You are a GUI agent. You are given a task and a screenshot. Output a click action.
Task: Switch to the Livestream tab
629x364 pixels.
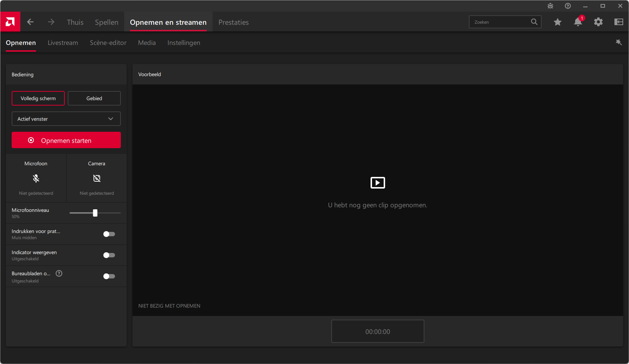coord(63,43)
